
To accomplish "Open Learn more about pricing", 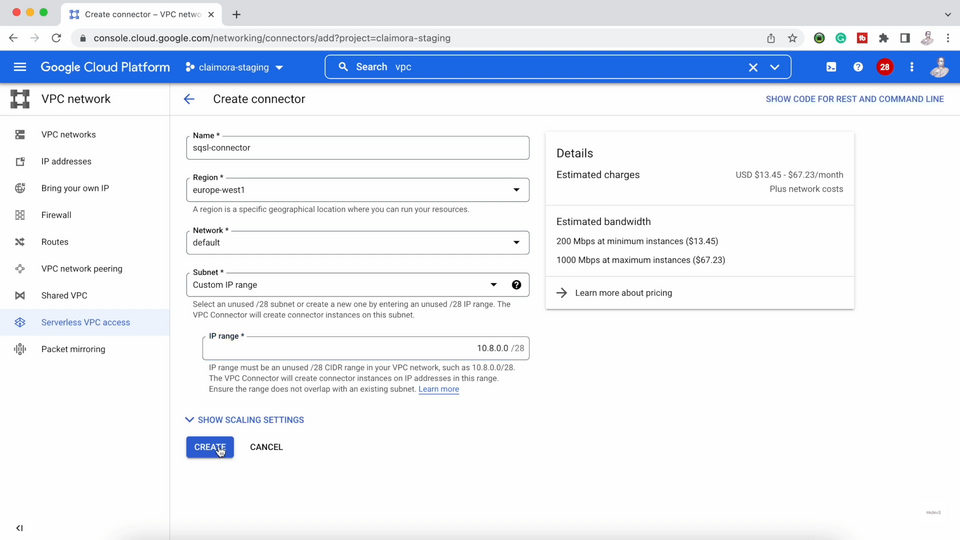I will (623, 293).
